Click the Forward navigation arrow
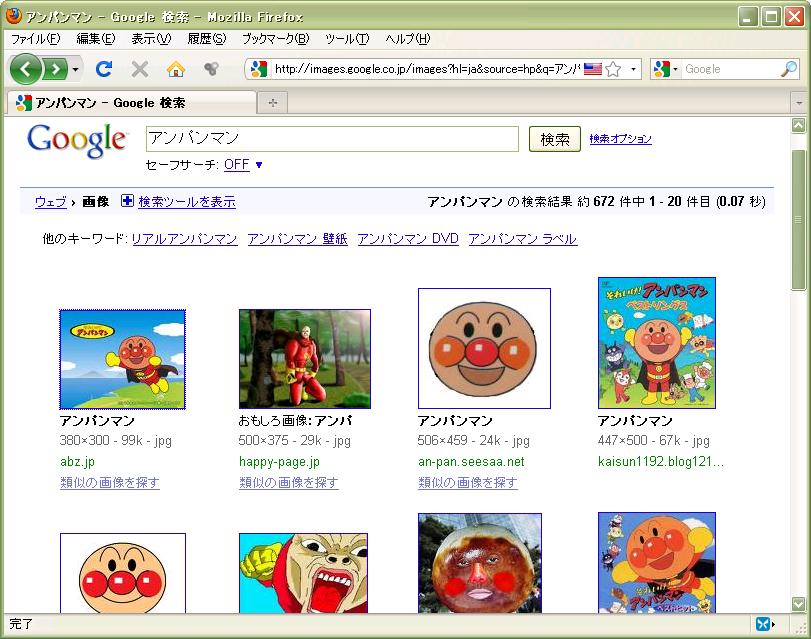The image size is (811, 639). point(55,69)
